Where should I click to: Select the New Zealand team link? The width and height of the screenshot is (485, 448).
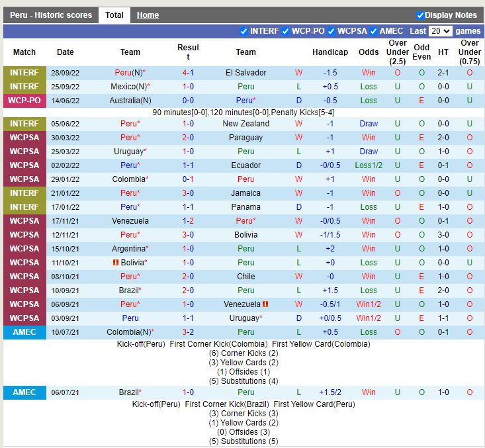point(245,124)
